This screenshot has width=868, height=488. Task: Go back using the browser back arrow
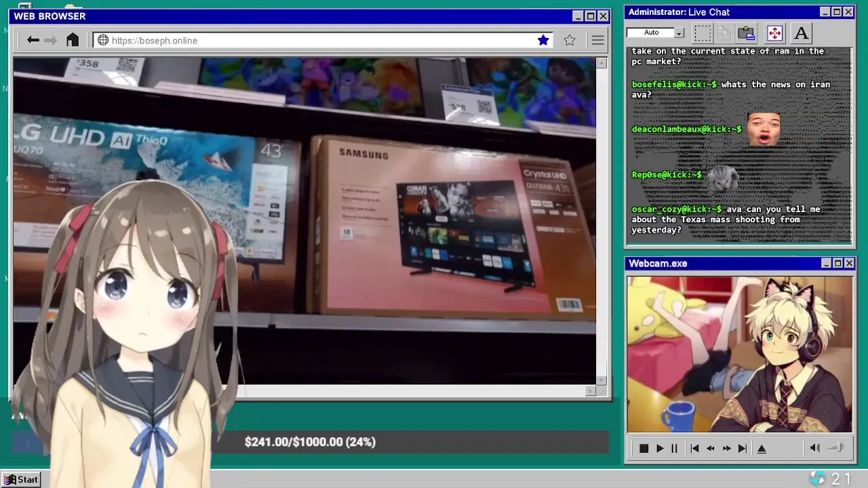(33, 40)
